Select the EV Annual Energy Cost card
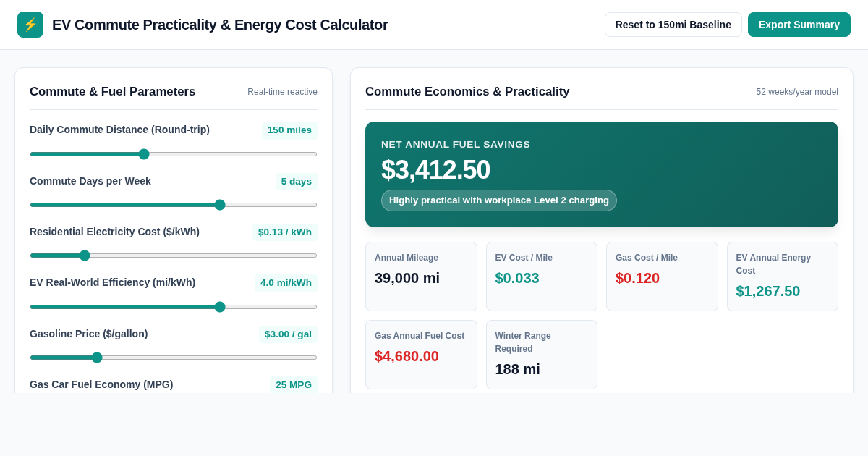 (x=783, y=276)
